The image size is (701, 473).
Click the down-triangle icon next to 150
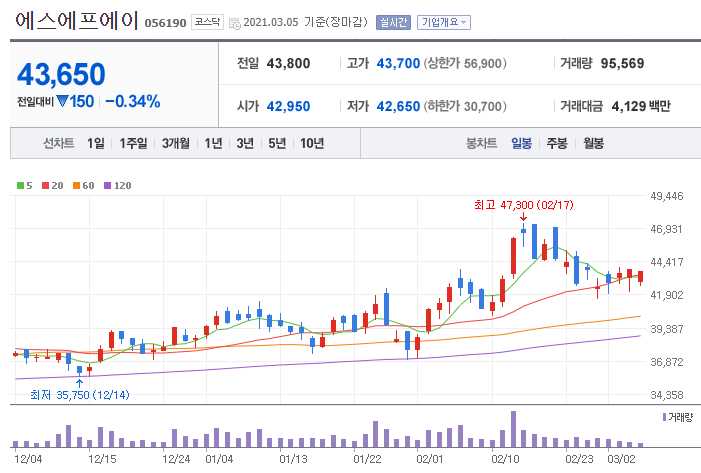(63, 101)
